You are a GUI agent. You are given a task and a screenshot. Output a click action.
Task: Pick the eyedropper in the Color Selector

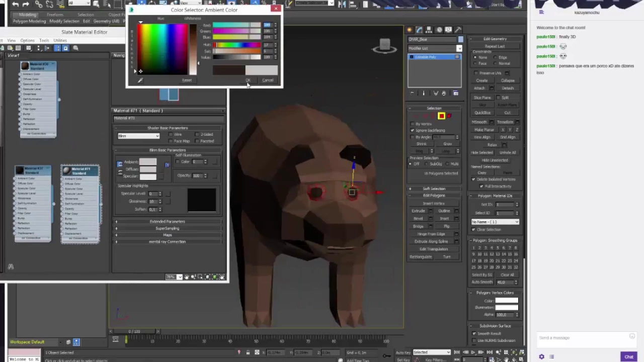140,80
